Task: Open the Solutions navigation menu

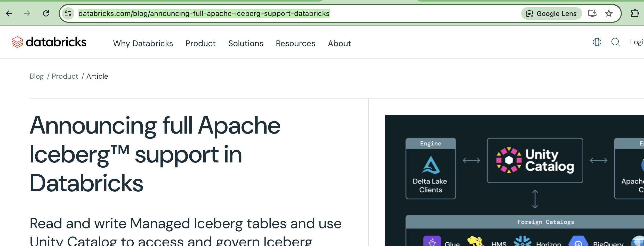Action: coord(245,43)
